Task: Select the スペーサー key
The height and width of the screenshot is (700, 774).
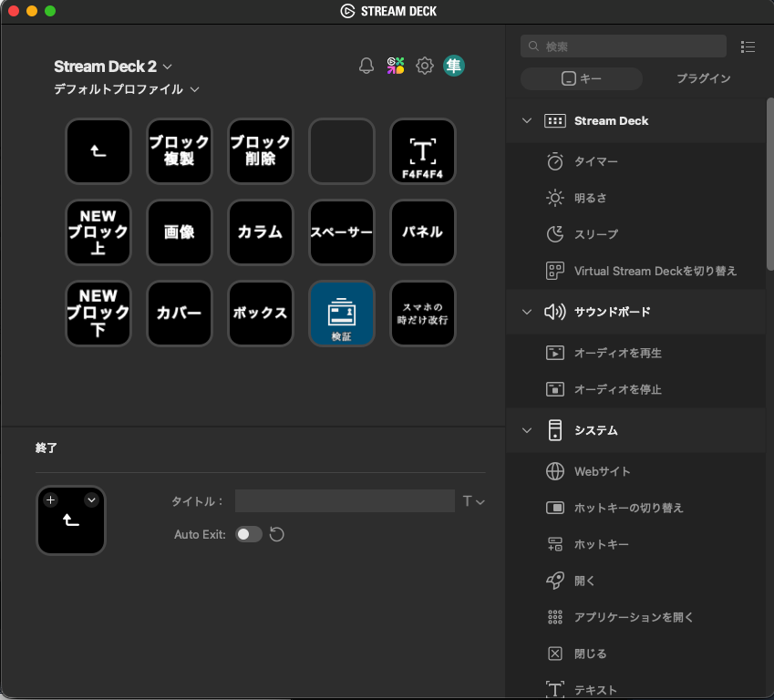Action: 342,232
